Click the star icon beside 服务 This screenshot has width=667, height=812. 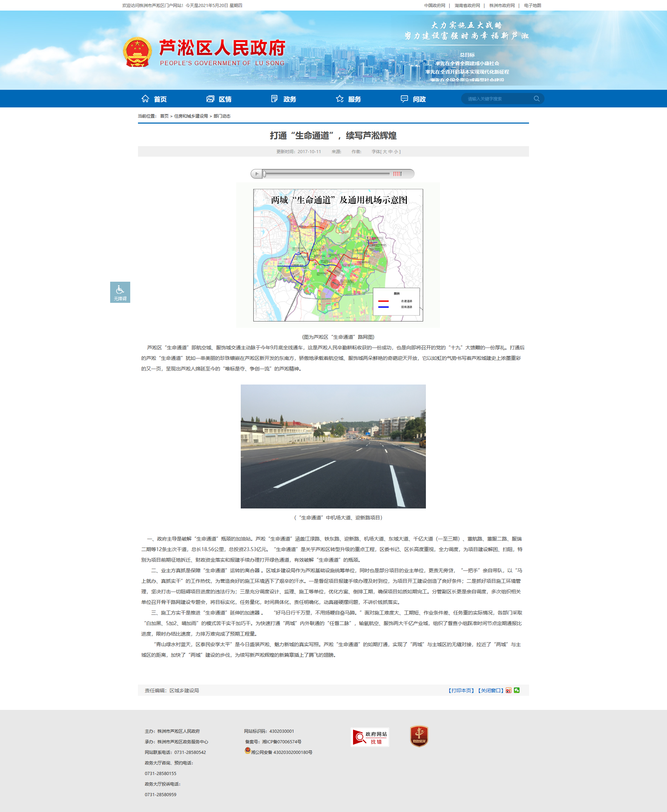(340, 99)
